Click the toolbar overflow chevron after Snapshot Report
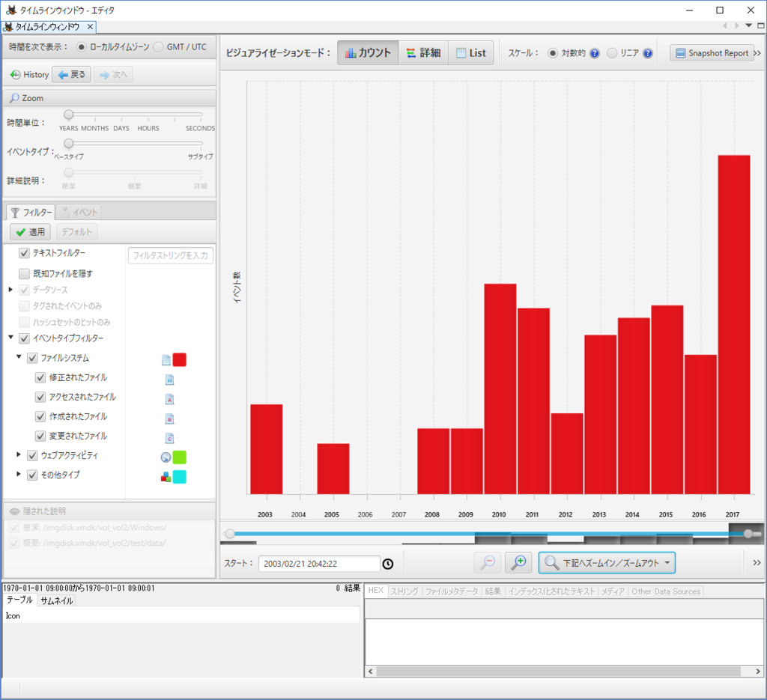This screenshot has width=767, height=700. click(758, 53)
